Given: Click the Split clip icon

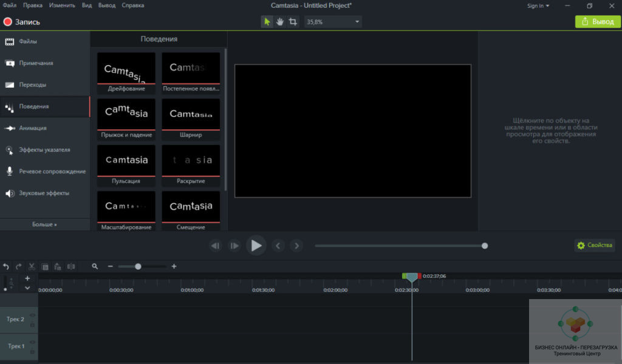Looking at the screenshot, I should click(71, 266).
